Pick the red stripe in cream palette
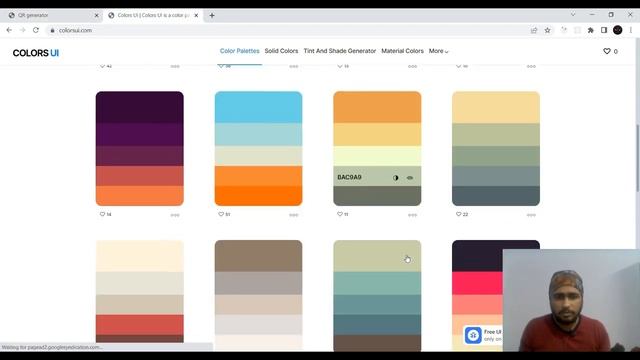Image resolution: width=640 pixels, height=360 pixels. [x=140, y=325]
